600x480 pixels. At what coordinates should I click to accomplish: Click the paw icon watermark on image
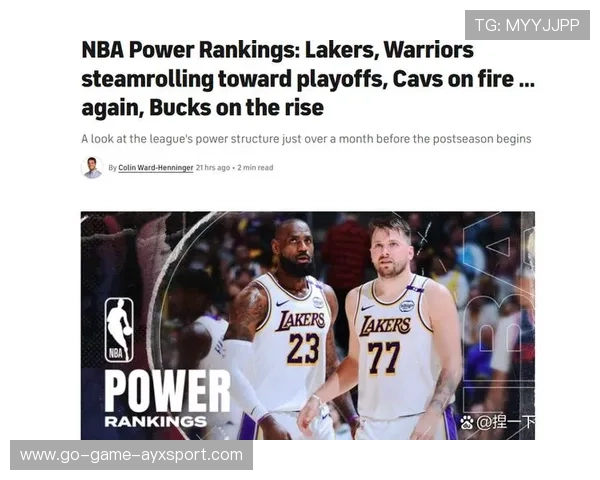(x=467, y=422)
